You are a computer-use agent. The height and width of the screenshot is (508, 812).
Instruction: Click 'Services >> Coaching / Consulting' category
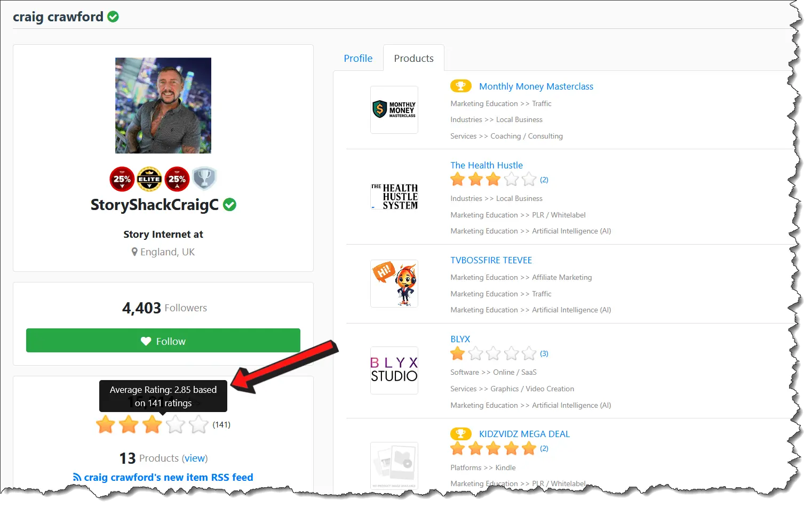click(506, 136)
